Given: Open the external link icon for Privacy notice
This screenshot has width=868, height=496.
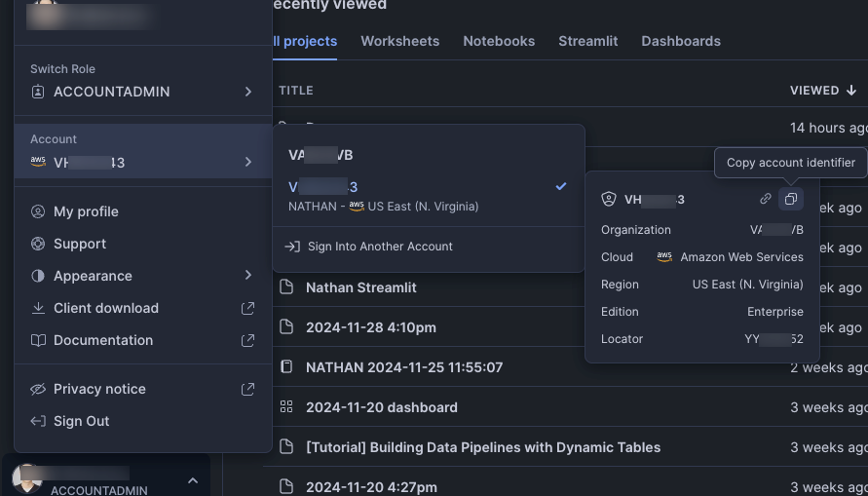Looking at the screenshot, I should 247,389.
